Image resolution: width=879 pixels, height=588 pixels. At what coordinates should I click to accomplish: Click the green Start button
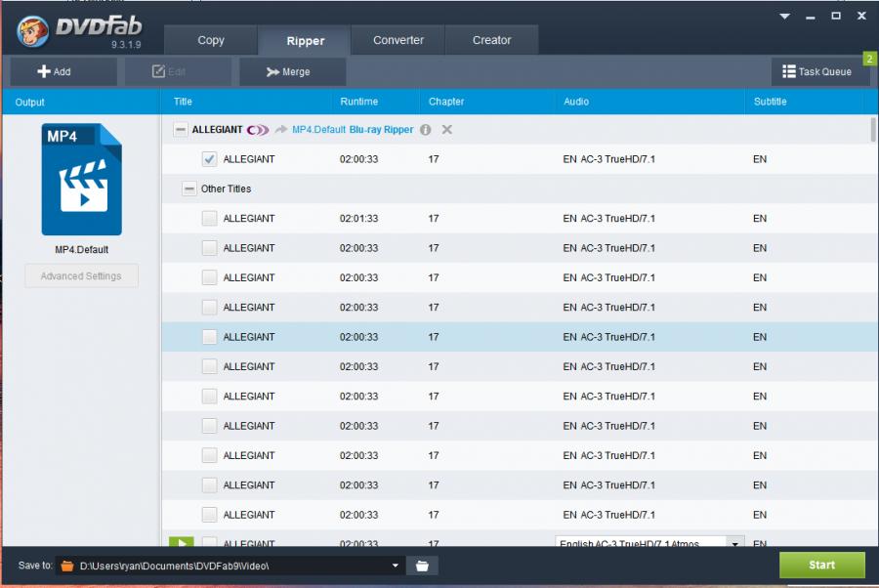[821, 565]
